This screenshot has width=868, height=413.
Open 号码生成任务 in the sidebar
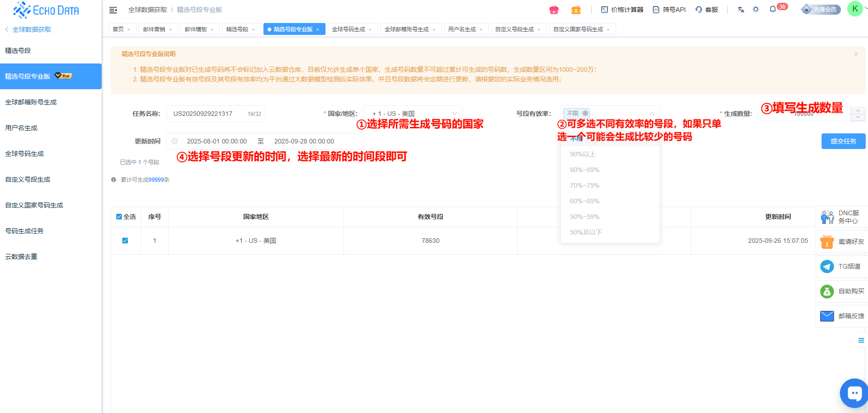(x=24, y=231)
